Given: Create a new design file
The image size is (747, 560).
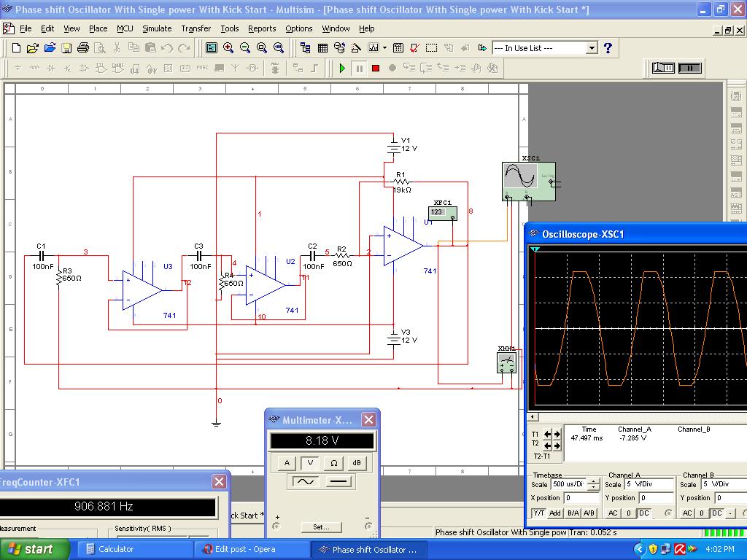Looking at the screenshot, I should click(16, 47).
